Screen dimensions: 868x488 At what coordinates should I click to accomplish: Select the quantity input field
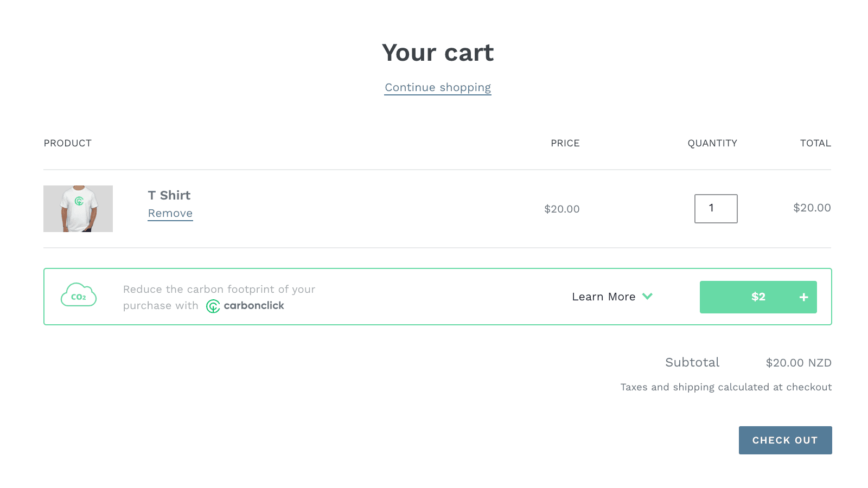716,209
